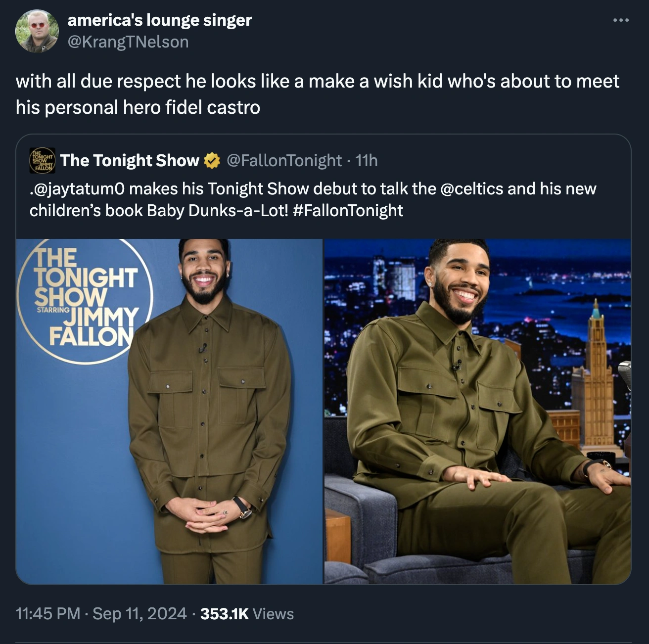
Task: Open the @KrangTNelson handle link
Action: [x=128, y=42]
